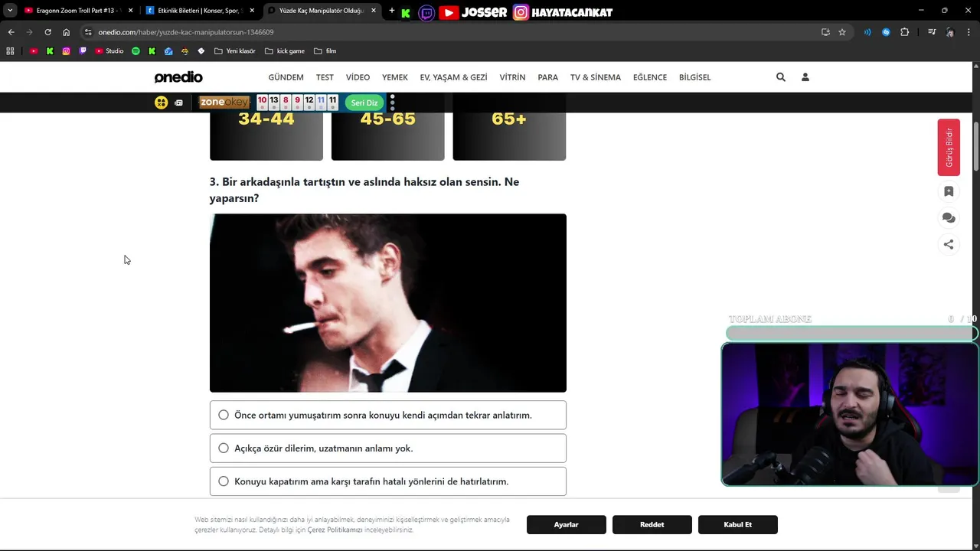This screenshot has width=980, height=551.
Task: Open the Twitch bookmark
Action: point(83,51)
